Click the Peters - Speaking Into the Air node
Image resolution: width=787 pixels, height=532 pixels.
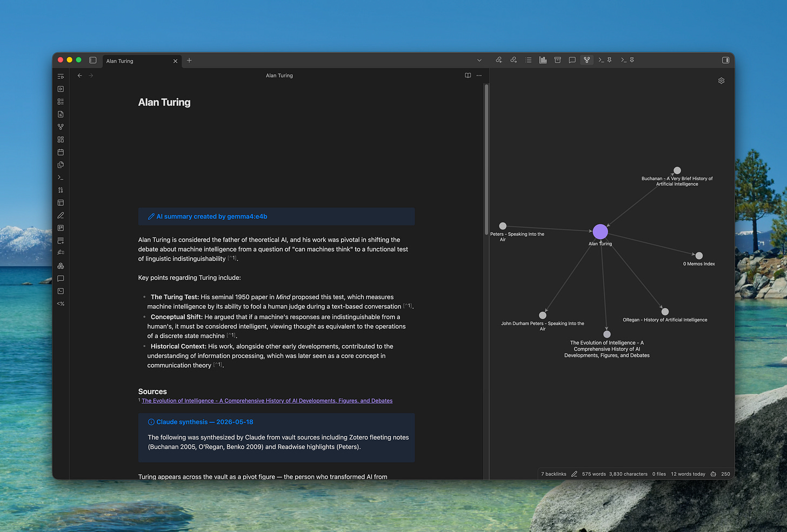pyautogui.click(x=503, y=226)
